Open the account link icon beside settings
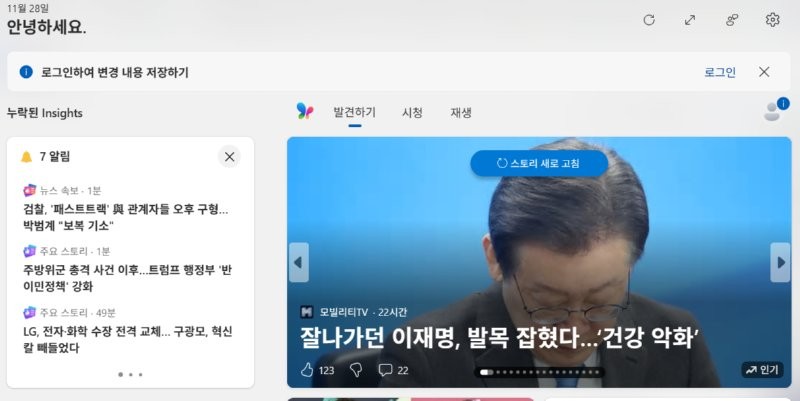This screenshot has width=800, height=401. pos(732,20)
